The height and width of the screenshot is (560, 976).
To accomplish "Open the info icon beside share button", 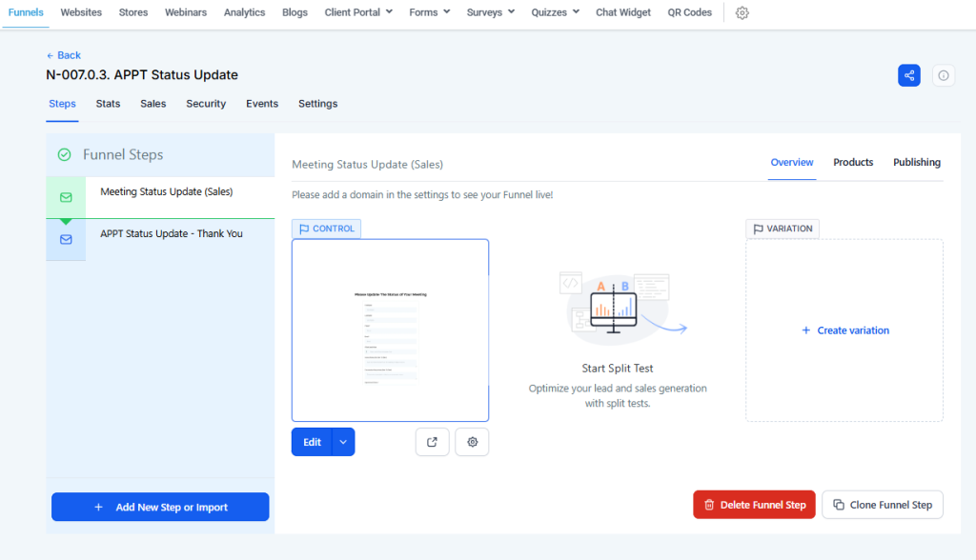I will point(943,75).
